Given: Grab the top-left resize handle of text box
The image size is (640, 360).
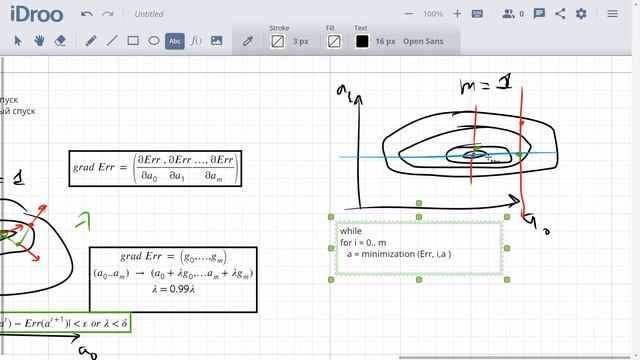Looking at the screenshot, I should 331,217.
